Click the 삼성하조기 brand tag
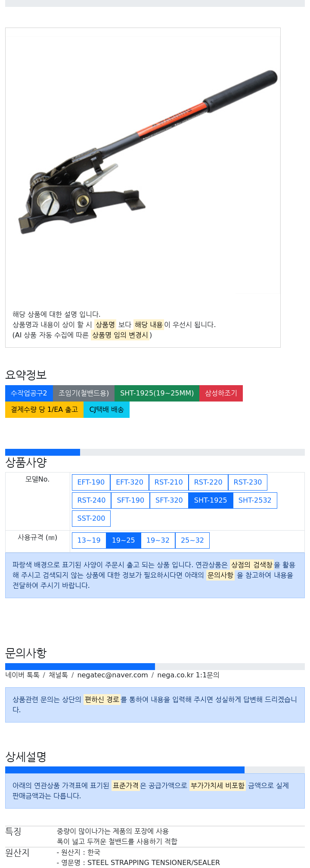Image resolution: width=310 pixels, height=868 pixels. pos(221,393)
